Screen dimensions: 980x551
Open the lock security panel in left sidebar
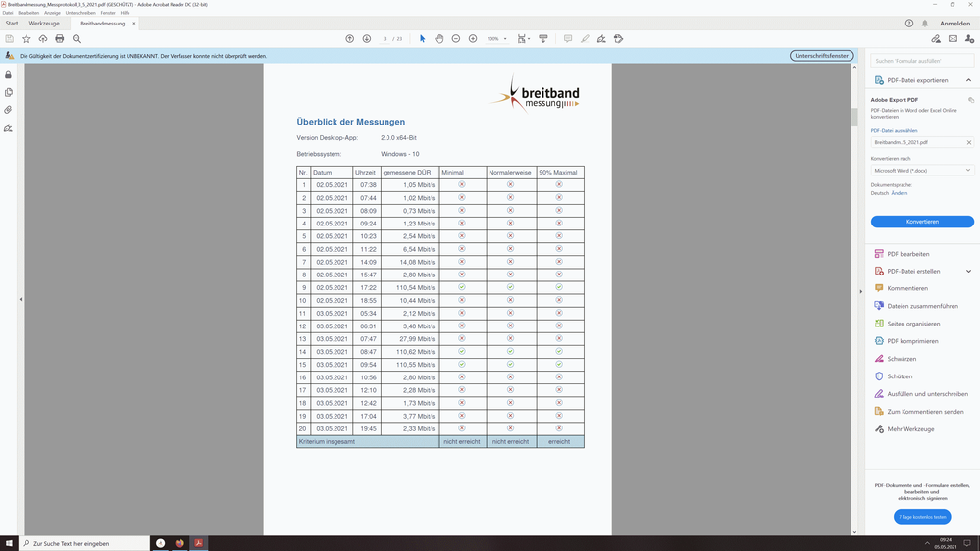pos(8,75)
